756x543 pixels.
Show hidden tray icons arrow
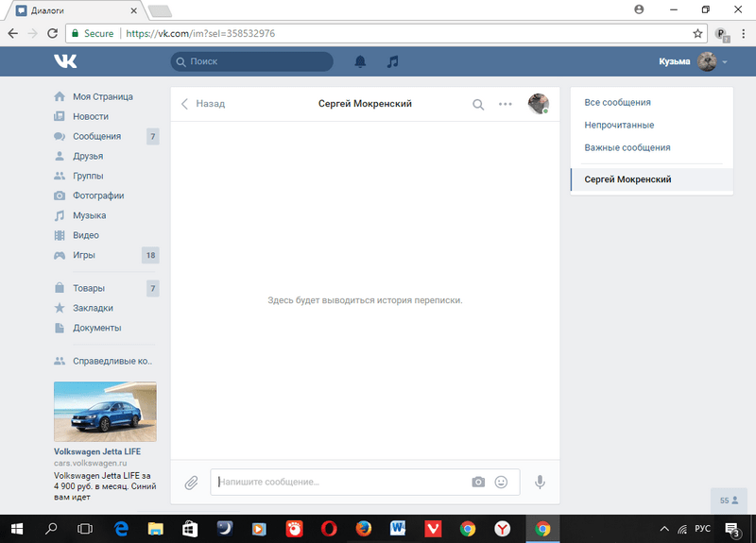pyautogui.click(x=664, y=529)
